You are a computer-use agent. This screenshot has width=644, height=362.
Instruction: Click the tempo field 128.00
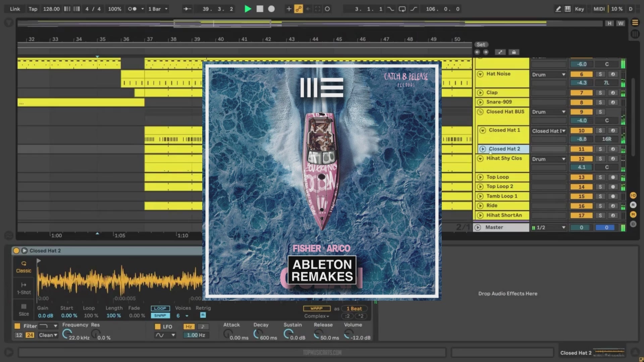51,9
